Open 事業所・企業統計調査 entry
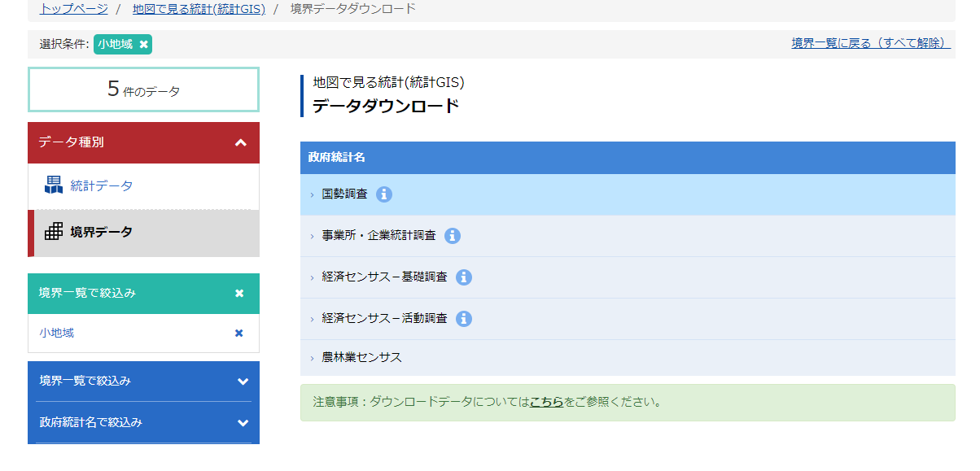980x471 pixels. 378,236
